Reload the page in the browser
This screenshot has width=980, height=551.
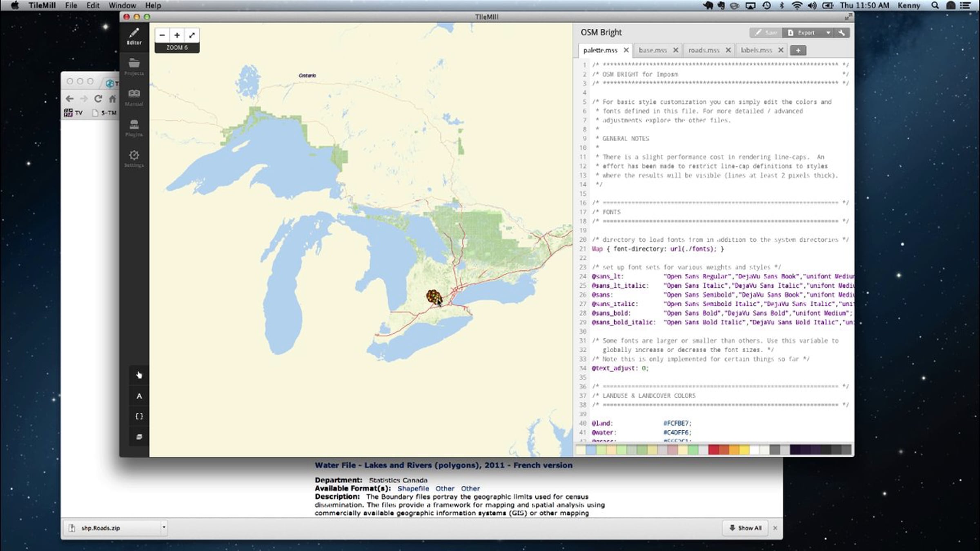click(98, 99)
